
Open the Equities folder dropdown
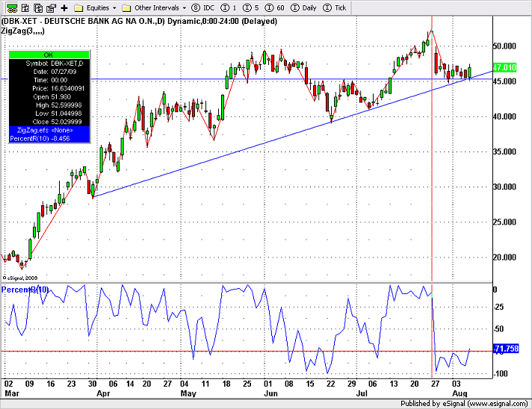pos(95,7)
